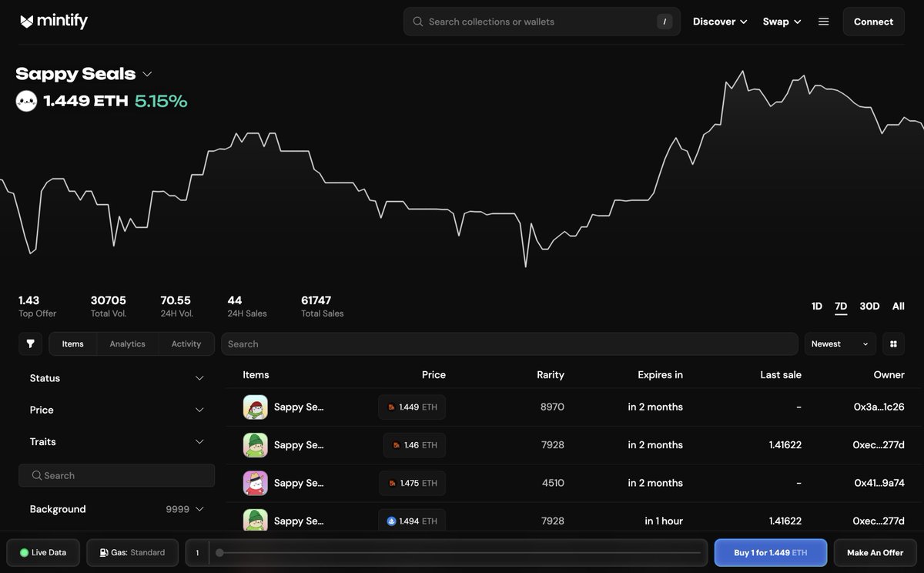Set chart range to 30D
The height and width of the screenshot is (573, 924).
point(869,307)
